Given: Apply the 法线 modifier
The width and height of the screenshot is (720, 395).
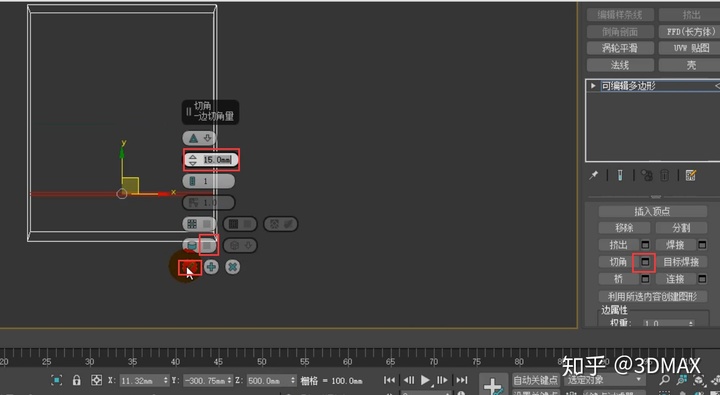Looking at the screenshot, I should click(x=620, y=65).
